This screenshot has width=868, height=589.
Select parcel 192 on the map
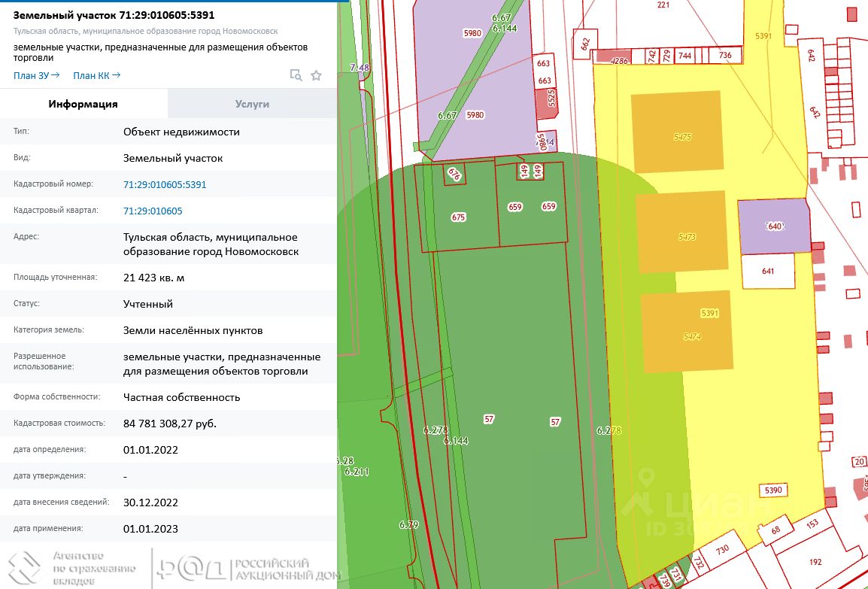[x=815, y=562]
